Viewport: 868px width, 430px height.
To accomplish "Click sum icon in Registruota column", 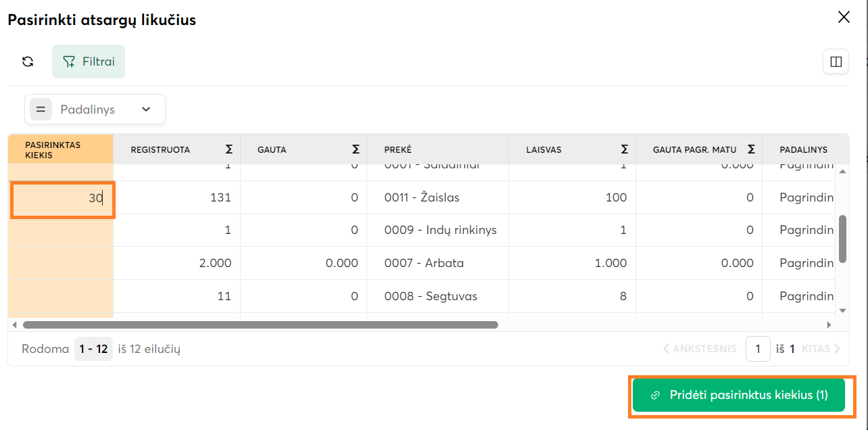I will coord(228,149).
